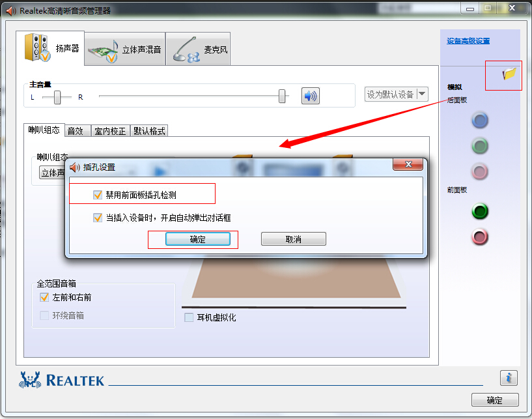Switch to the 麦克风 tab

click(x=198, y=50)
